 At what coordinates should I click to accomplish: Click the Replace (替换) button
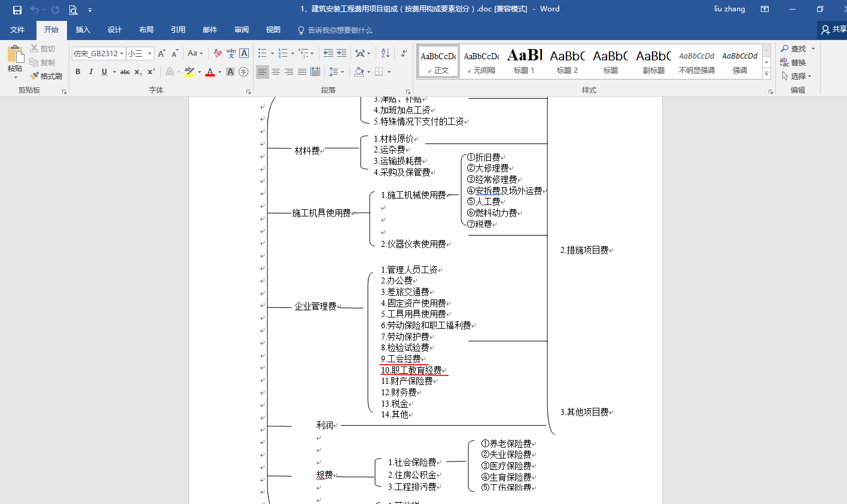pyautogui.click(x=794, y=62)
